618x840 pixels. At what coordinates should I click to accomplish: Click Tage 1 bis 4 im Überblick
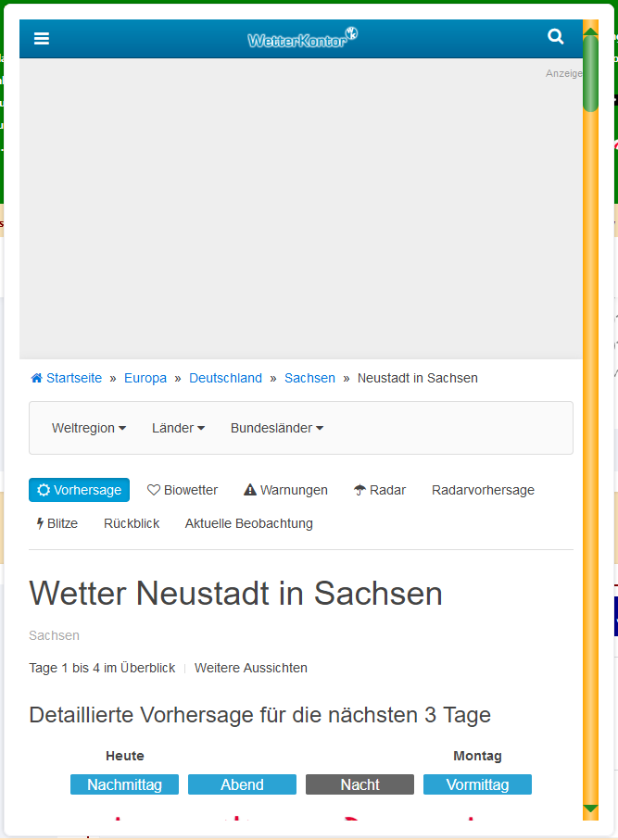pyautogui.click(x=102, y=668)
